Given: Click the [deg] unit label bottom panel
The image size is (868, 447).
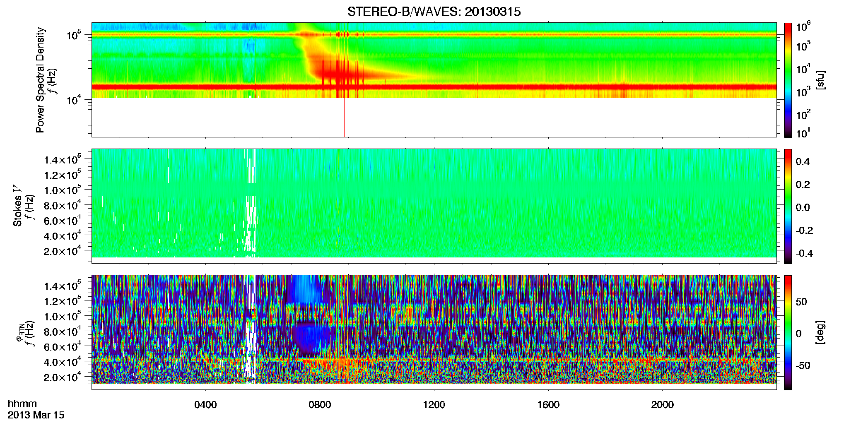Looking at the screenshot, I should 820,332.
